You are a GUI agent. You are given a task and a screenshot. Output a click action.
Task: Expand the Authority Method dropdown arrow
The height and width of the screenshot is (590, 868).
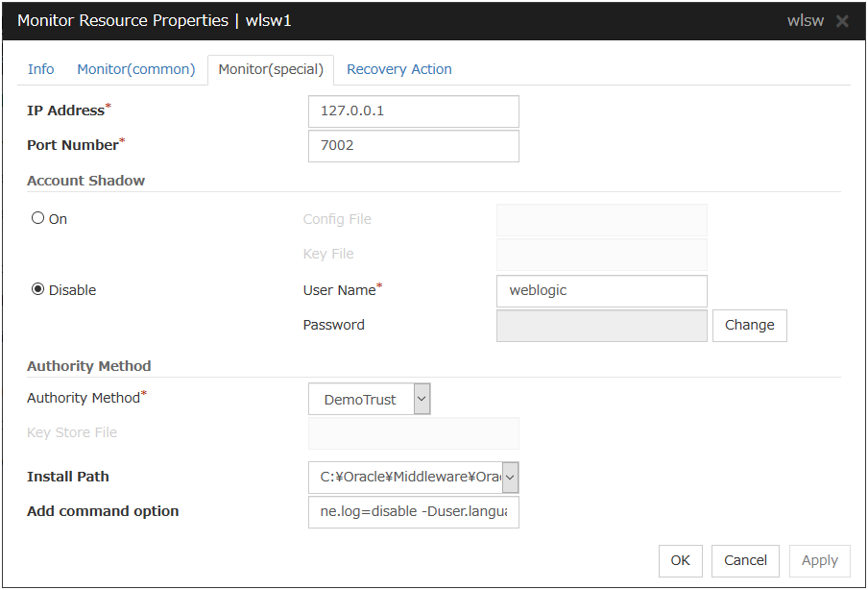click(x=422, y=399)
